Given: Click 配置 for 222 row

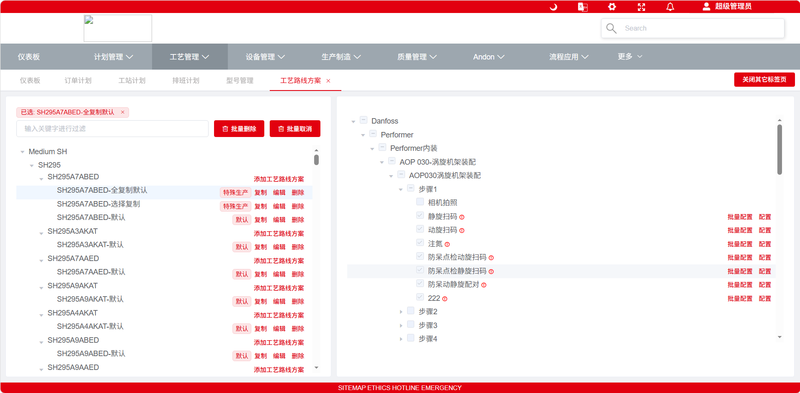Looking at the screenshot, I should coord(765,299).
